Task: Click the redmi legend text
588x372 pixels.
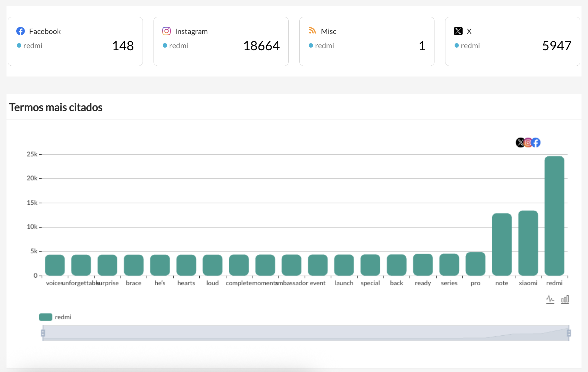Action: (x=63, y=317)
